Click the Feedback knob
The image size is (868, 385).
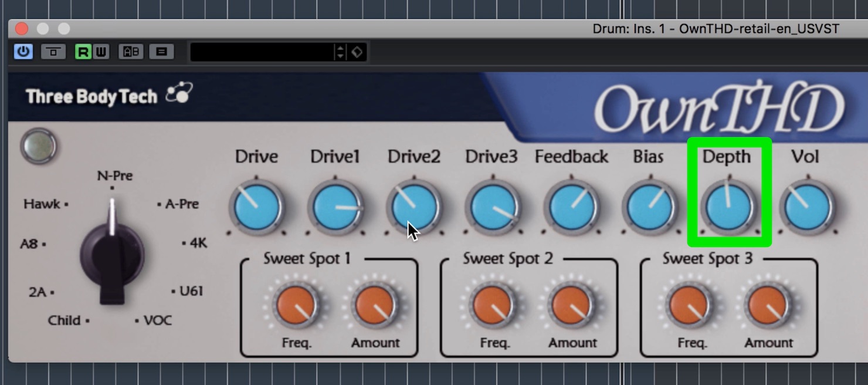pos(571,207)
